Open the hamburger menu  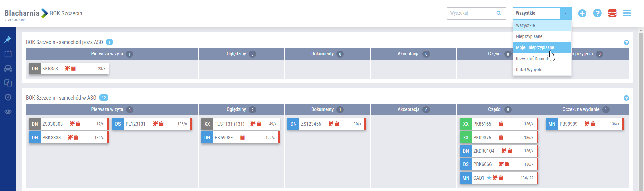pyautogui.click(x=627, y=13)
